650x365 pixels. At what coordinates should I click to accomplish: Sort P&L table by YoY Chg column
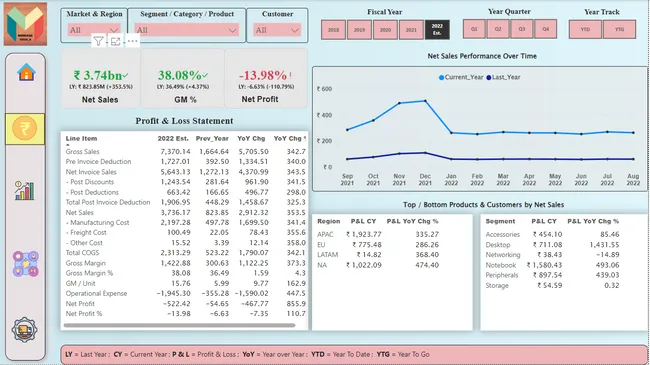point(251,139)
